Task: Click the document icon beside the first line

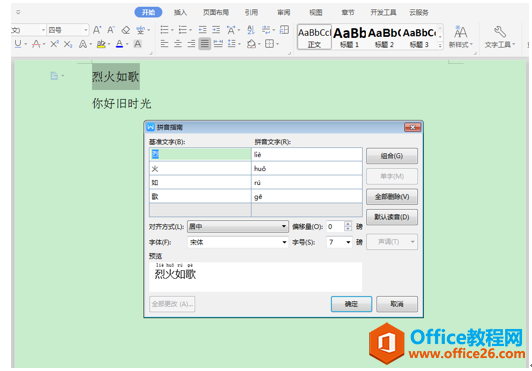Action: (x=54, y=76)
